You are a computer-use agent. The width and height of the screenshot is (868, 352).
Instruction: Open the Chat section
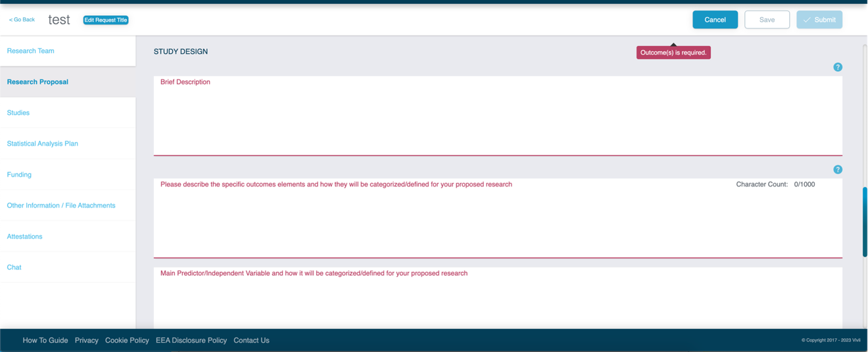point(68,267)
